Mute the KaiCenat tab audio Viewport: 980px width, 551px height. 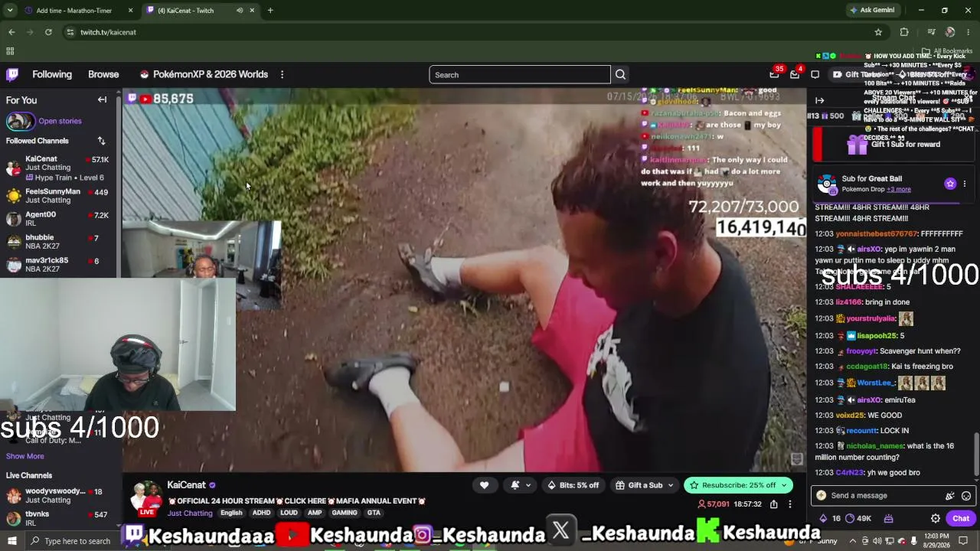click(240, 11)
